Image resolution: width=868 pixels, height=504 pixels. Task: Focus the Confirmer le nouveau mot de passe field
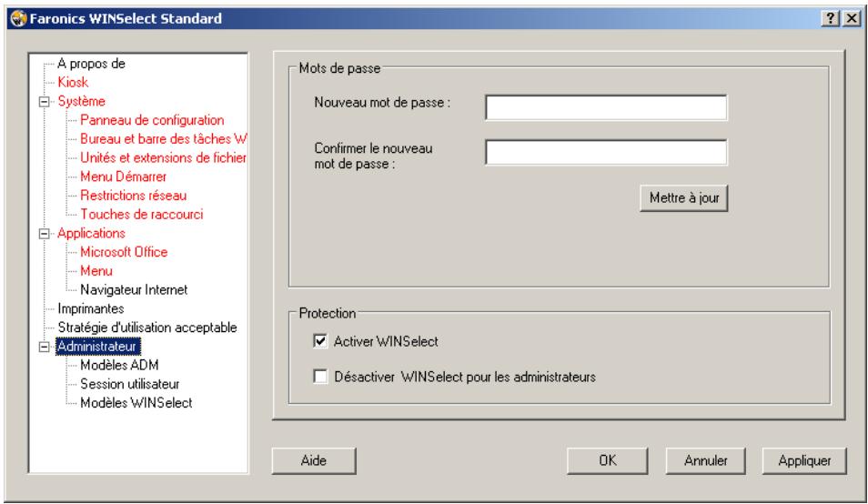(606, 152)
